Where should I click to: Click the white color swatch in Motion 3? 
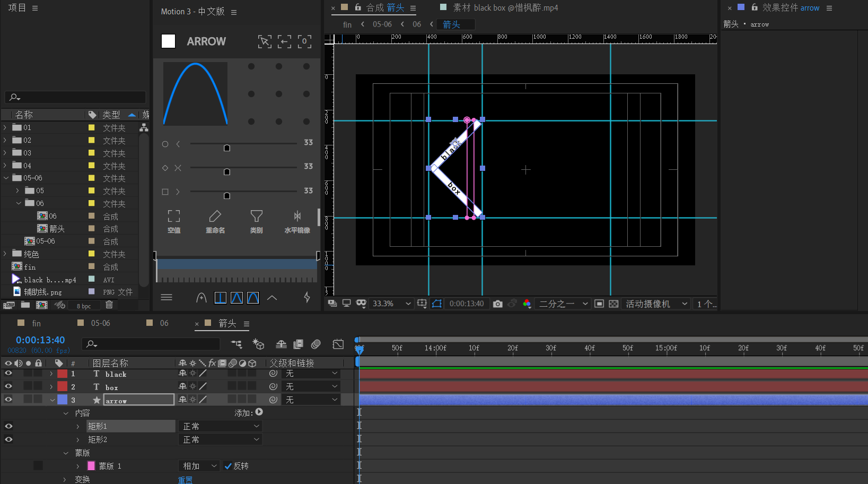pyautogui.click(x=168, y=41)
